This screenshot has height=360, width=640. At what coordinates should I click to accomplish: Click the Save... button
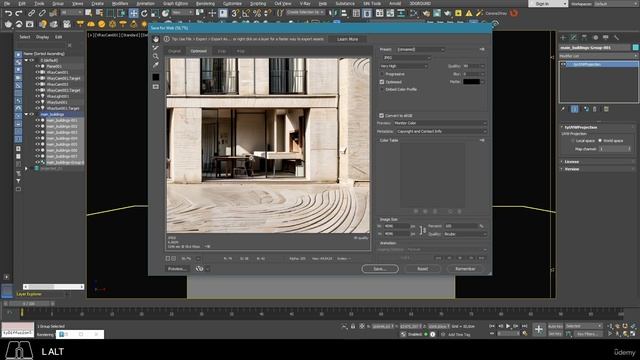click(380, 269)
